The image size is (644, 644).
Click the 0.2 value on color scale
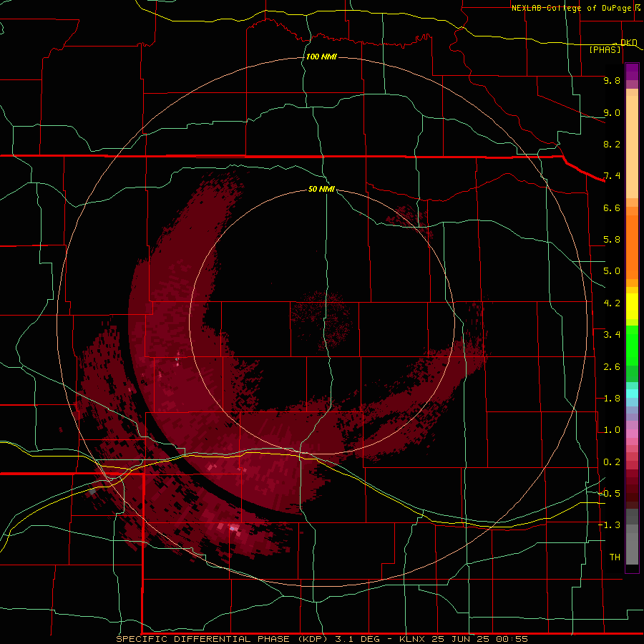pyautogui.click(x=612, y=462)
